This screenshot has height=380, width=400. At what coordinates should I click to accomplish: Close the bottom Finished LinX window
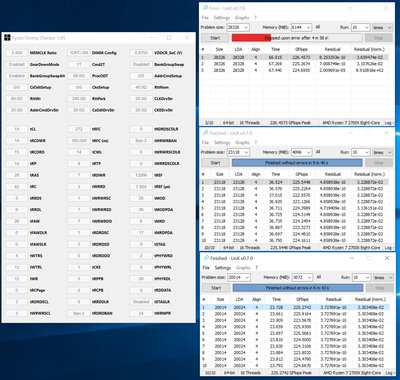[387, 258]
